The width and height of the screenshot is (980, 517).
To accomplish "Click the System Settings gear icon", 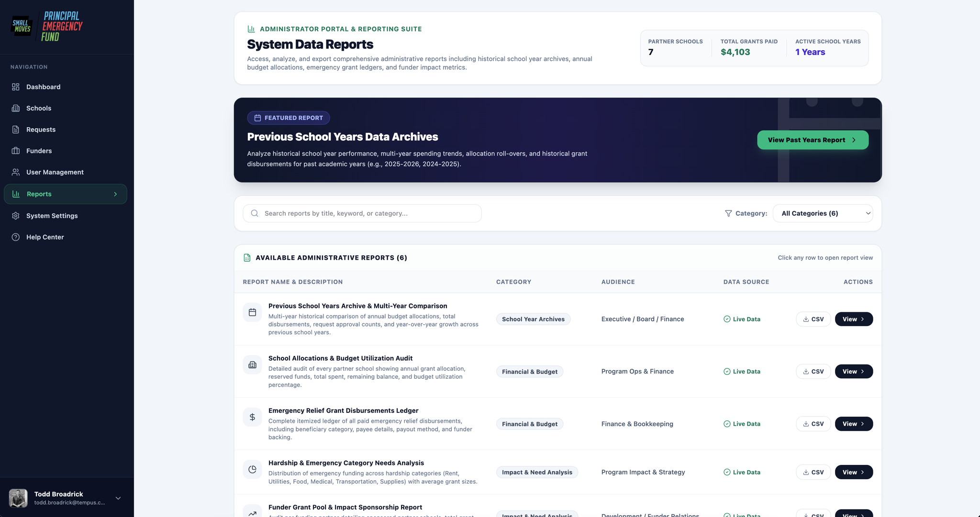I will tap(16, 216).
